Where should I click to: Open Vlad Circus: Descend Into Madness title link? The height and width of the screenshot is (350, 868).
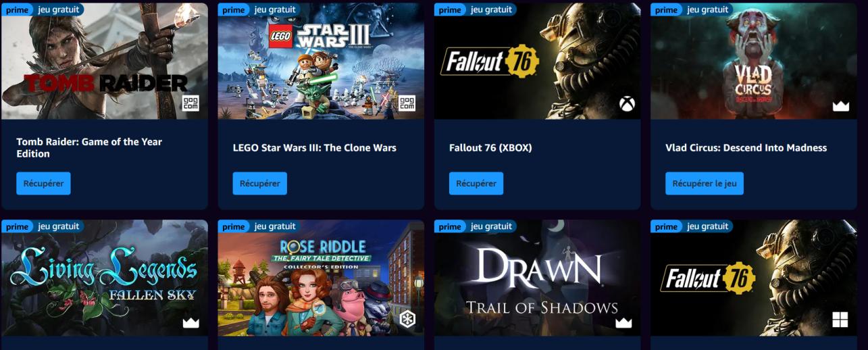tap(746, 148)
